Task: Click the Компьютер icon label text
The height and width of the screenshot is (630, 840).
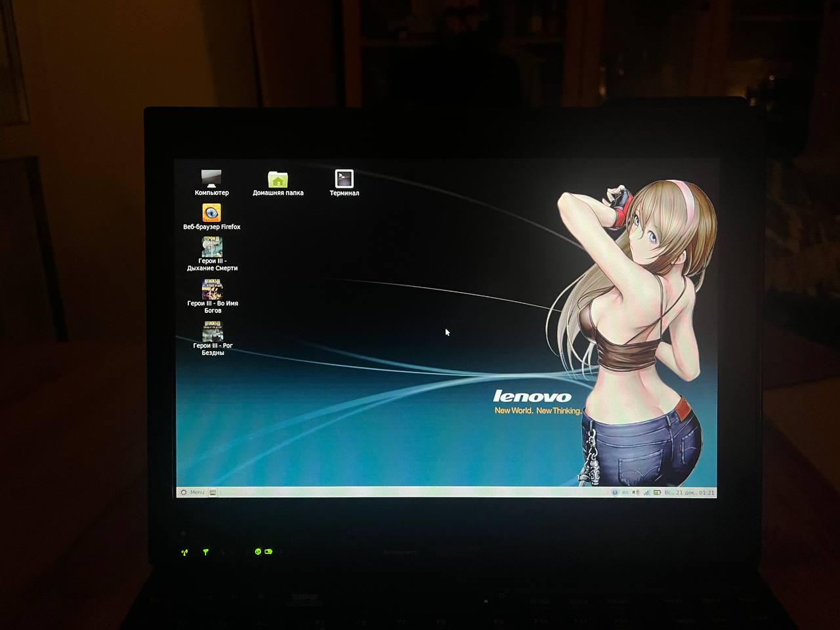Action: point(211,193)
